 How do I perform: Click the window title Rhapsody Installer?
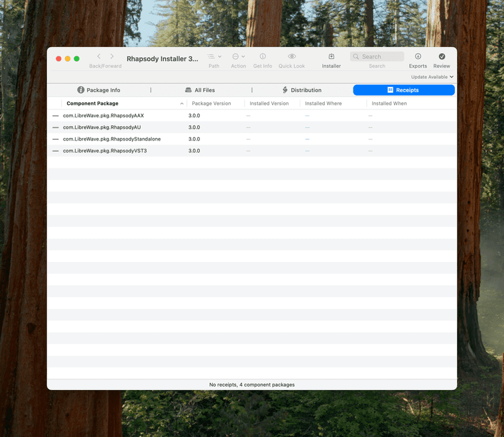point(162,59)
